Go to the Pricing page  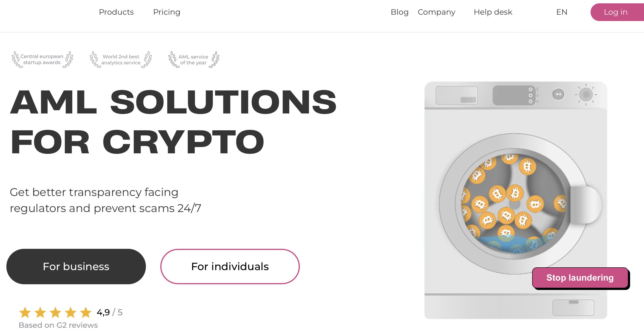(x=167, y=12)
